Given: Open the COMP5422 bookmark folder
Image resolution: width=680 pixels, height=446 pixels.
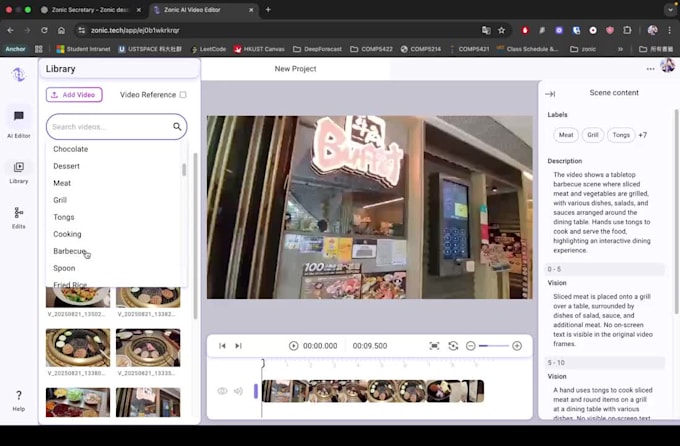Looking at the screenshot, I should pos(372,49).
